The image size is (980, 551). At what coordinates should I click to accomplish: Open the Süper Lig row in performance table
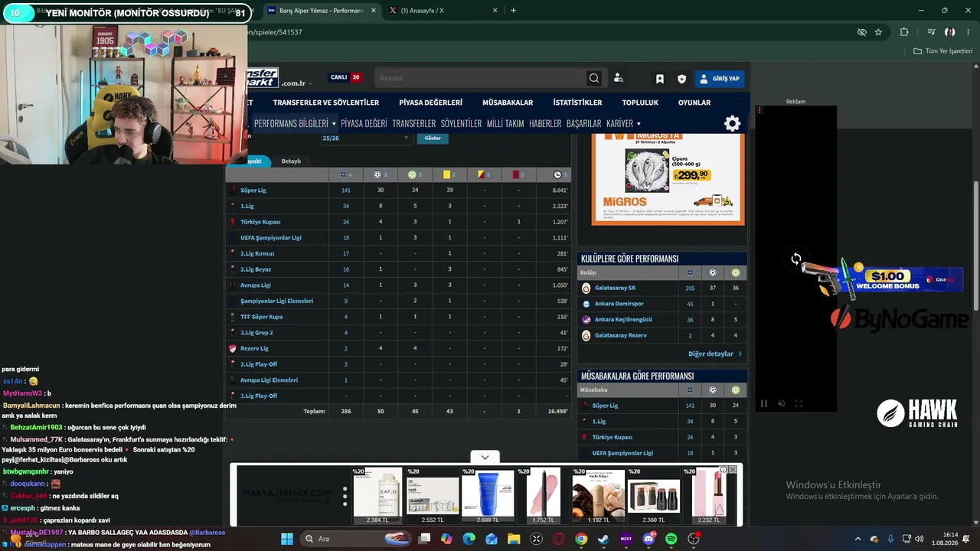pos(398,190)
